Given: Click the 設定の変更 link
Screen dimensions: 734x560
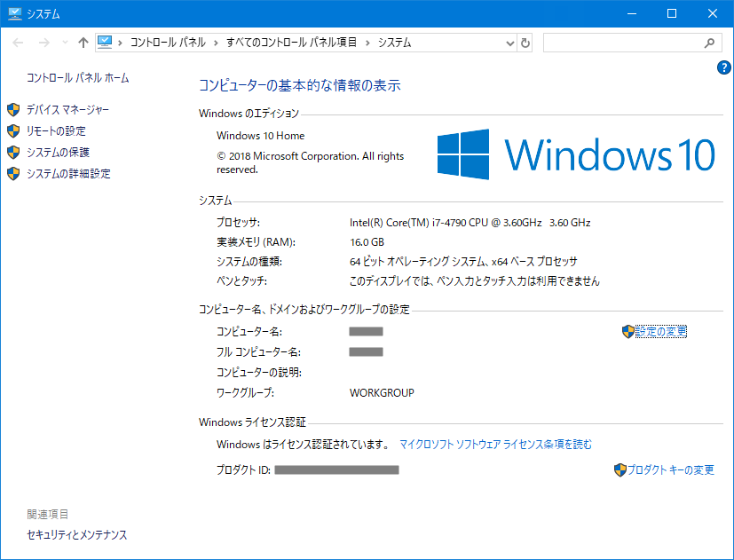Looking at the screenshot, I should (660, 331).
